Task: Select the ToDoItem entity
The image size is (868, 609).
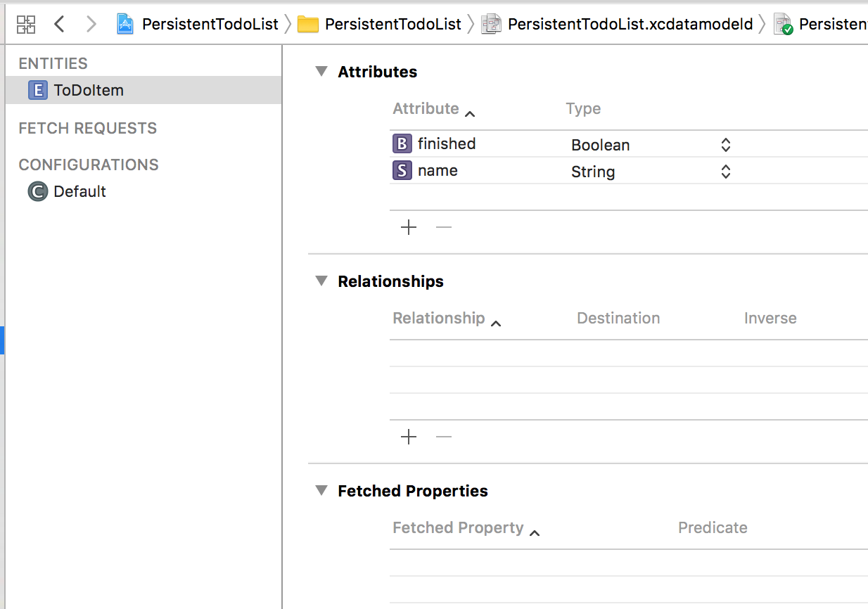Action: pyautogui.click(x=88, y=90)
